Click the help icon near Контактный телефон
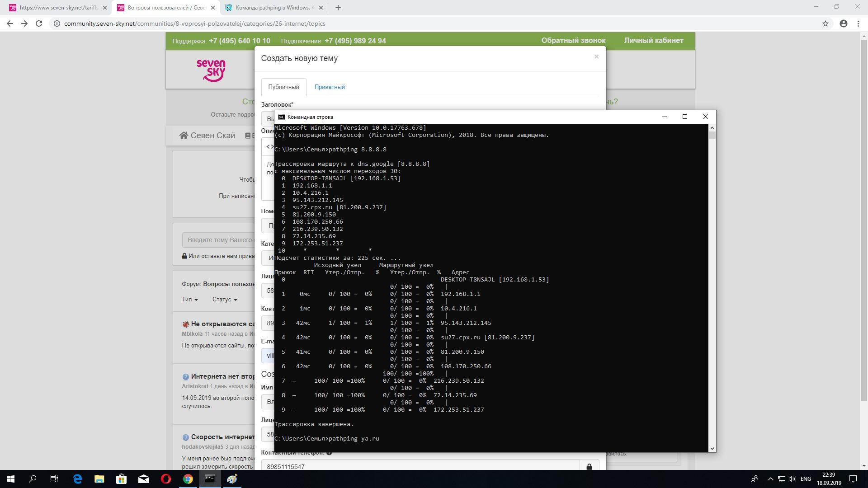 [x=329, y=453]
